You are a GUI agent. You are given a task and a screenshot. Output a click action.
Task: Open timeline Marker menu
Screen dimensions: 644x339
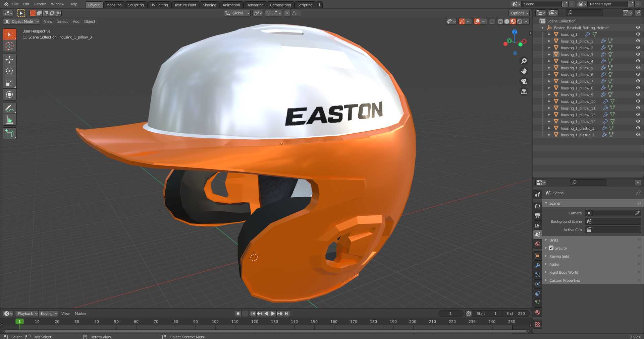(x=80, y=314)
